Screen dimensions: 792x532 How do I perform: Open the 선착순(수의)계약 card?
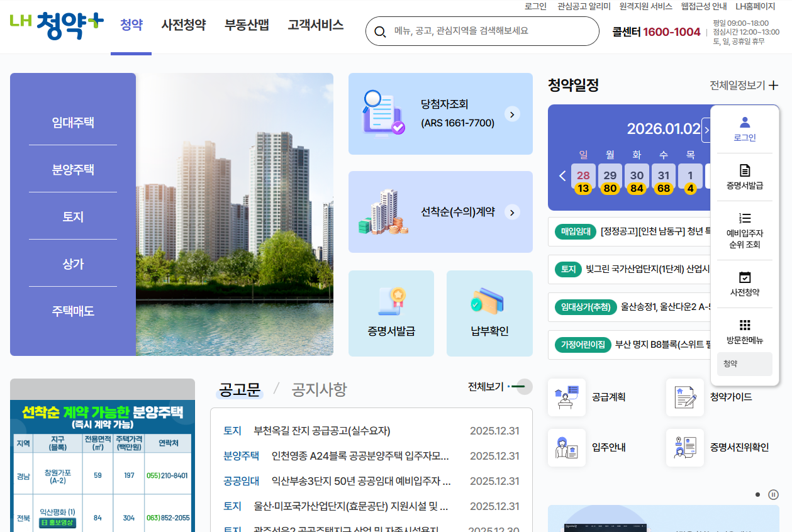tap(440, 212)
